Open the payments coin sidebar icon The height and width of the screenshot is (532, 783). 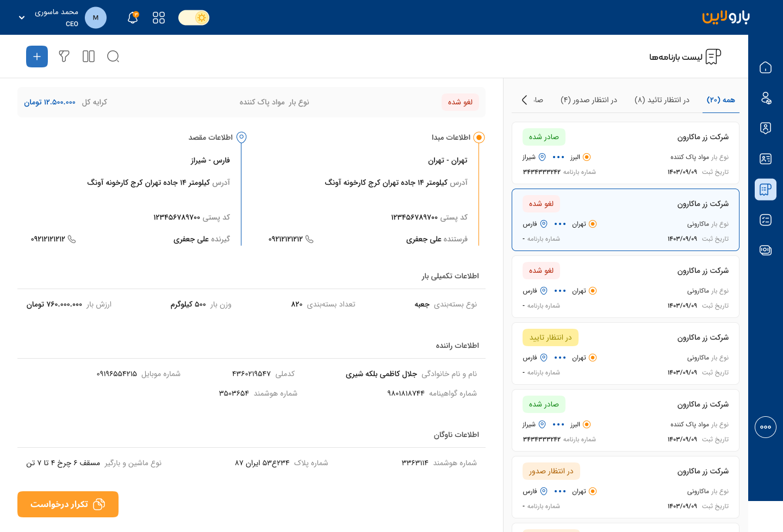coord(766,251)
